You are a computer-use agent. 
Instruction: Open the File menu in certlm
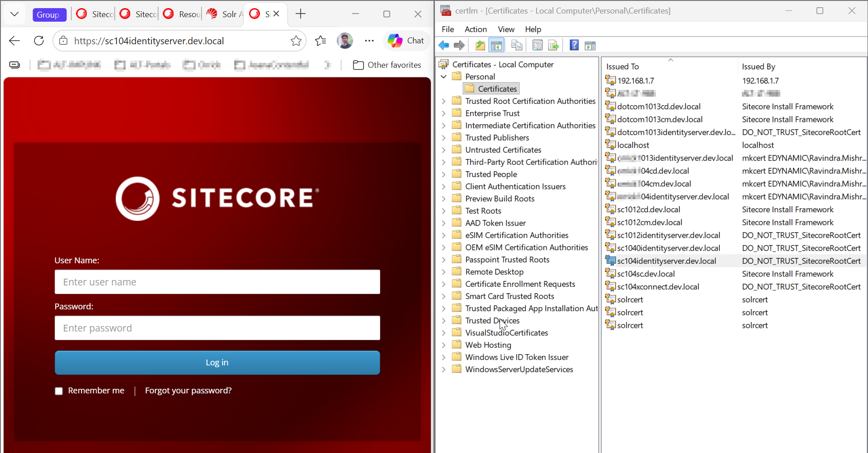point(448,29)
